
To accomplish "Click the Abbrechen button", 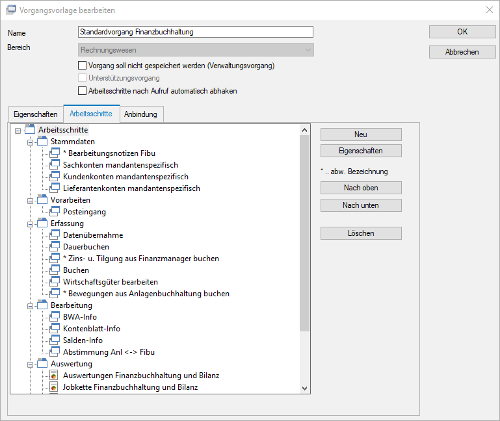I will pyautogui.click(x=462, y=52).
